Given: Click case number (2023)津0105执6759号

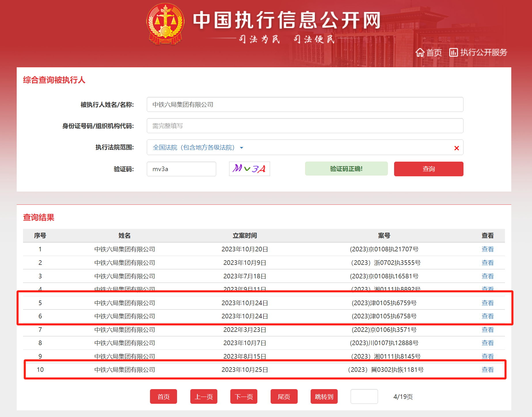Looking at the screenshot, I should [x=384, y=303].
